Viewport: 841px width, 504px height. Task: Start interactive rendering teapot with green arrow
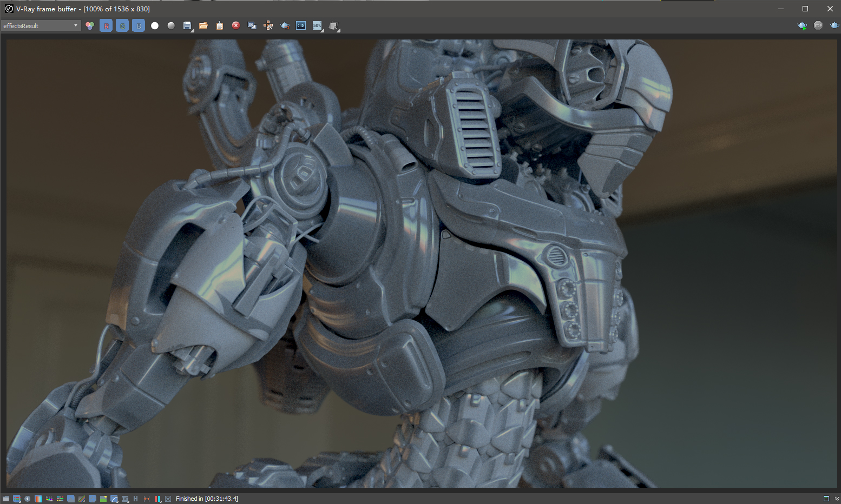(802, 25)
